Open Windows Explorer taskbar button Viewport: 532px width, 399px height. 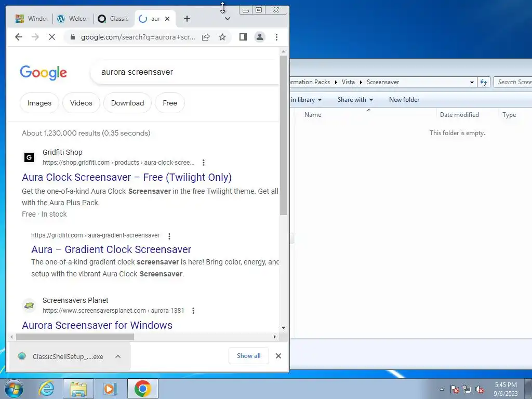[x=78, y=389]
